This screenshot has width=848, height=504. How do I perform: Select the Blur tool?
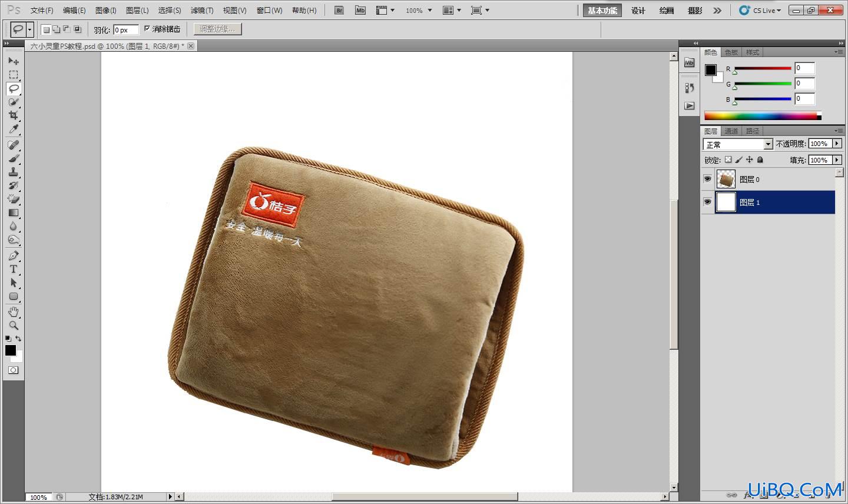click(14, 226)
